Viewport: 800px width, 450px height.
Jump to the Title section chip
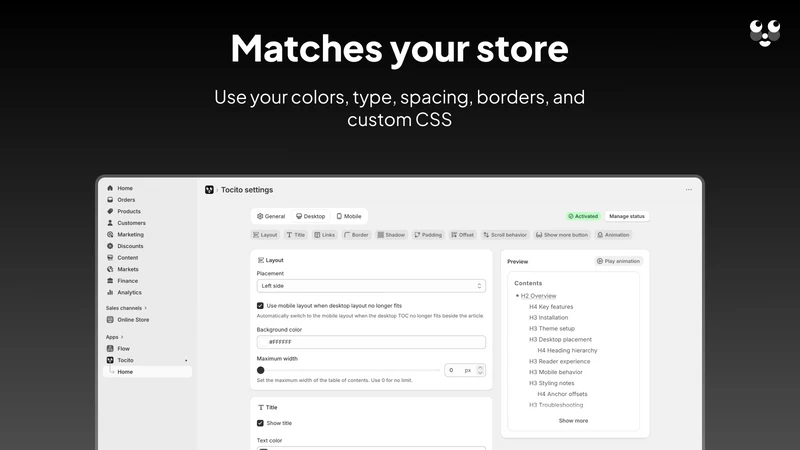coord(295,235)
